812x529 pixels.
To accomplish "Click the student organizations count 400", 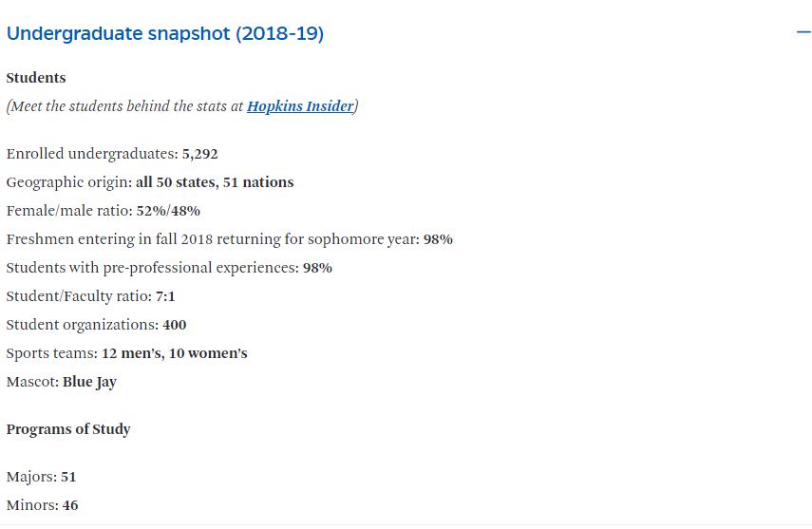I will (x=175, y=325).
